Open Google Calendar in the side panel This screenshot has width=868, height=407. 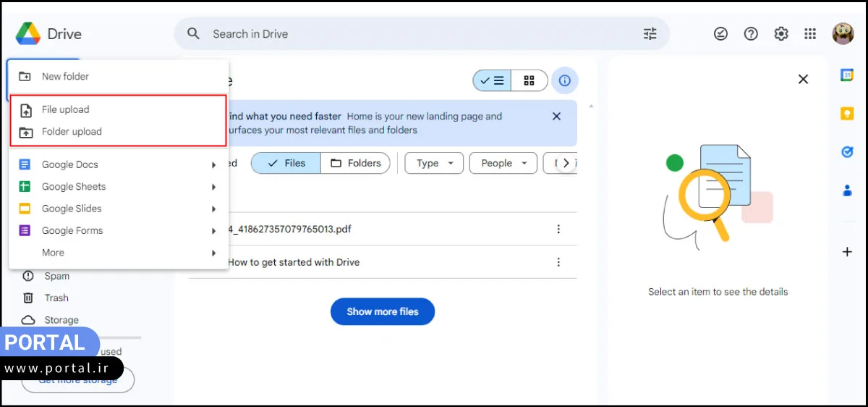point(847,75)
